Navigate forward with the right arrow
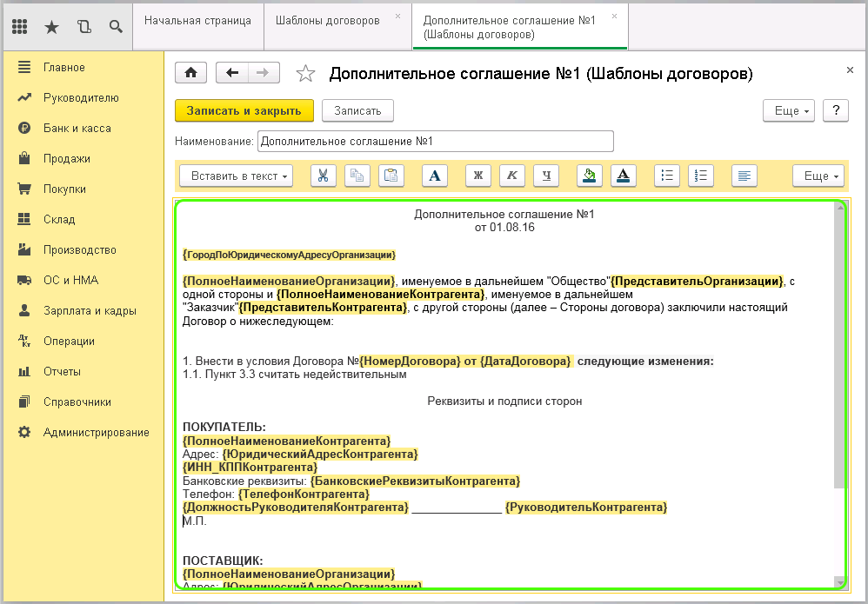Viewport: 868px width, 604px height. pos(264,73)
